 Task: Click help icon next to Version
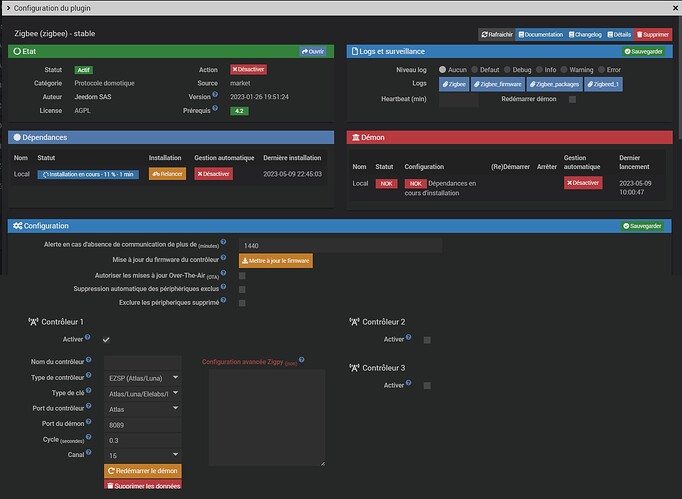tap(215, 94)
